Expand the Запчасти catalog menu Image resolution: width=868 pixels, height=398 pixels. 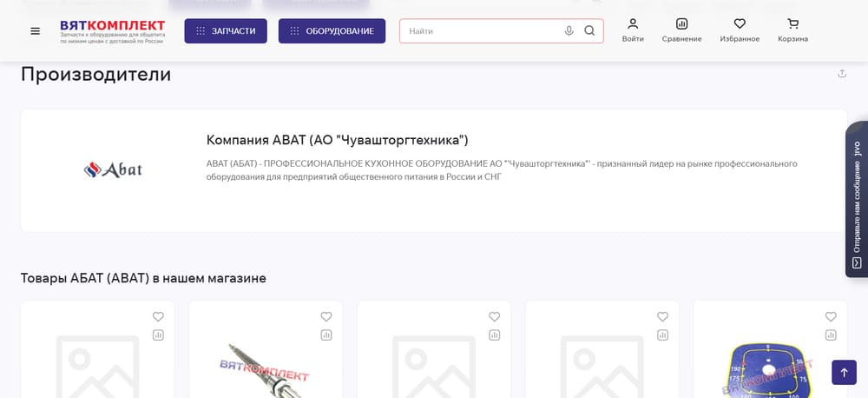tap(226, 31)
